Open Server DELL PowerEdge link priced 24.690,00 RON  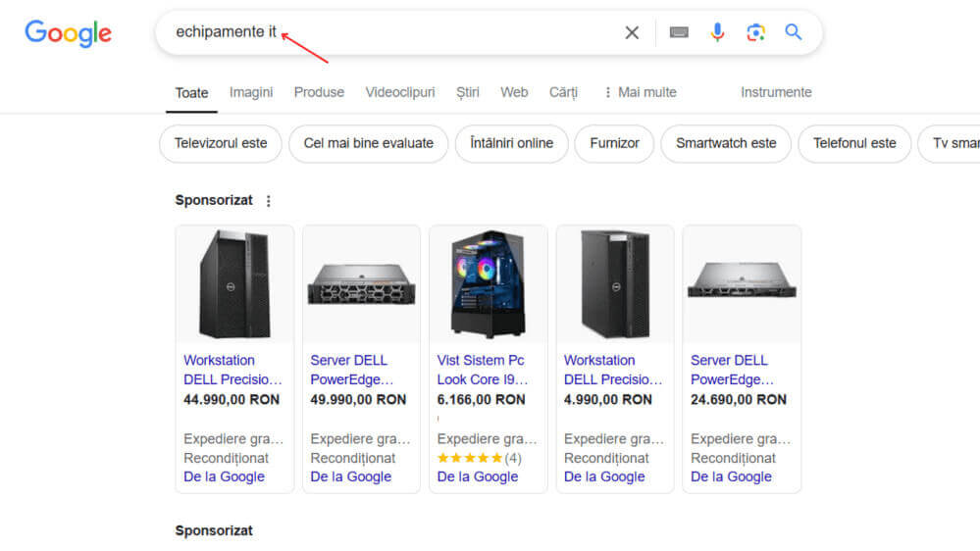point(732,370)
